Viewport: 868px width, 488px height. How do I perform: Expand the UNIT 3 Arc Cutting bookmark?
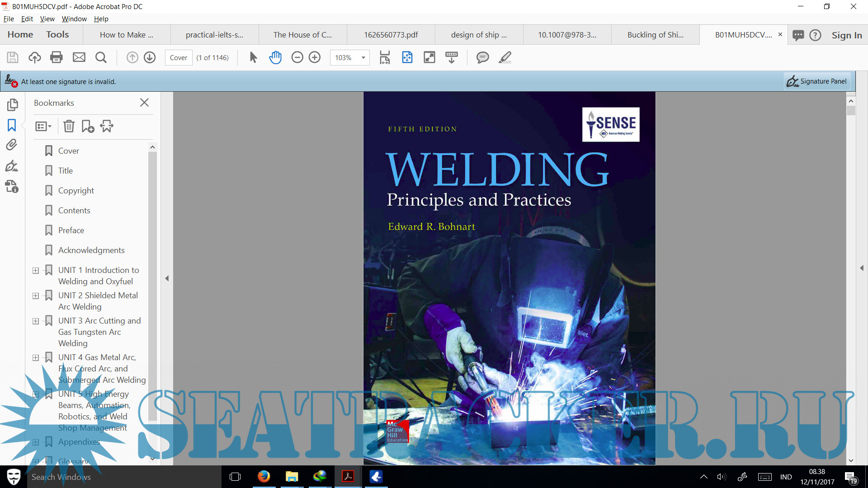pyautogui.click(x=36, y=321)
